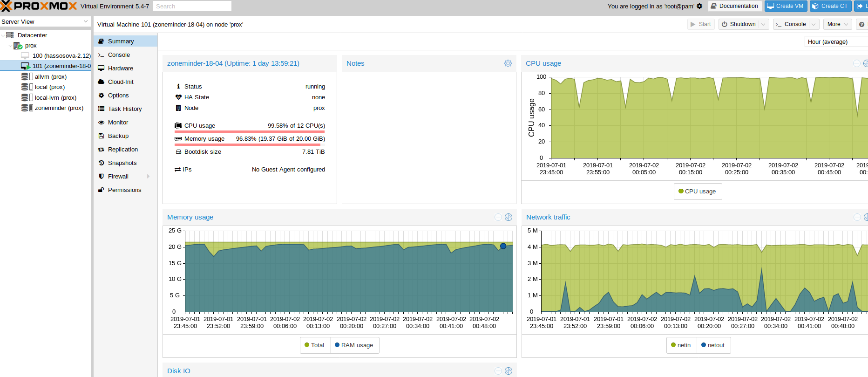Click the blue data point on memory chart
868x377 pixels.
[503, 246]
